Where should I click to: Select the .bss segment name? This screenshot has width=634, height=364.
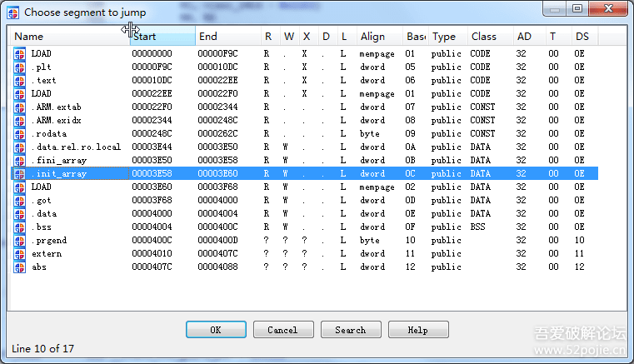tap(42, 227)
